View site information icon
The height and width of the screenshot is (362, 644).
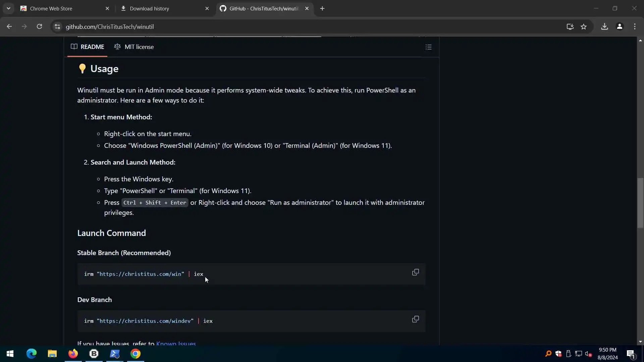click(57, 26)
